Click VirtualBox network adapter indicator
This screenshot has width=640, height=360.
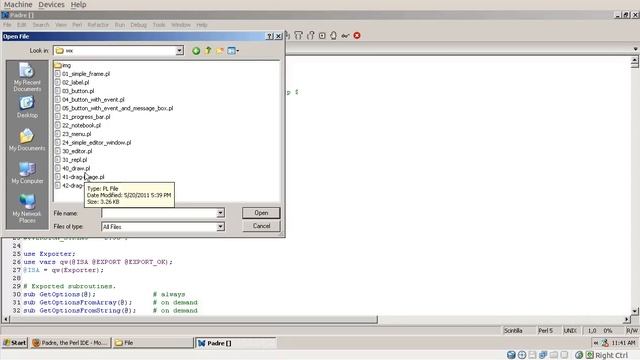pos(543,355)
